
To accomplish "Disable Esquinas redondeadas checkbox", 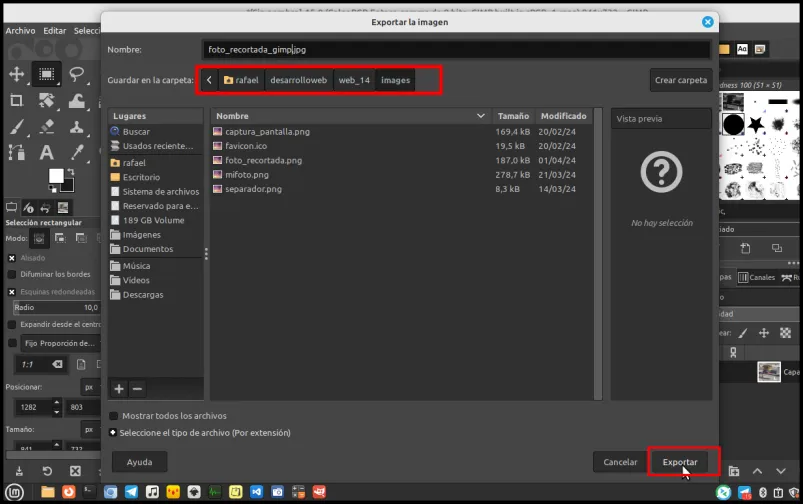I will (12, 292).
